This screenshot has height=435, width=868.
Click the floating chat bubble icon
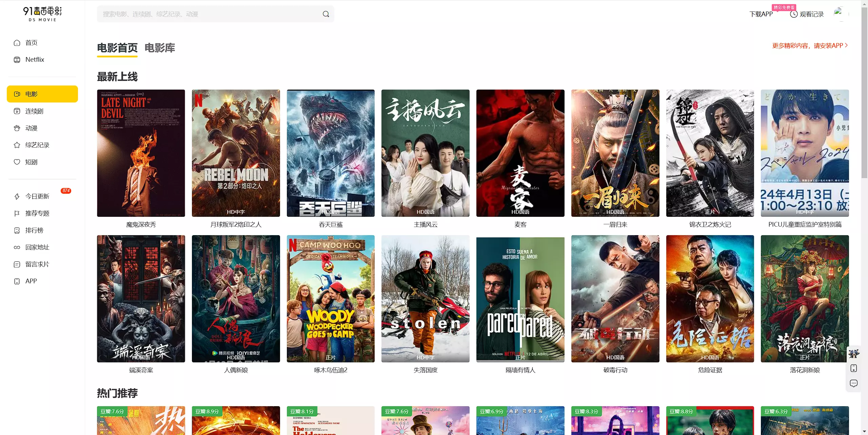click(x=853, y=383)
